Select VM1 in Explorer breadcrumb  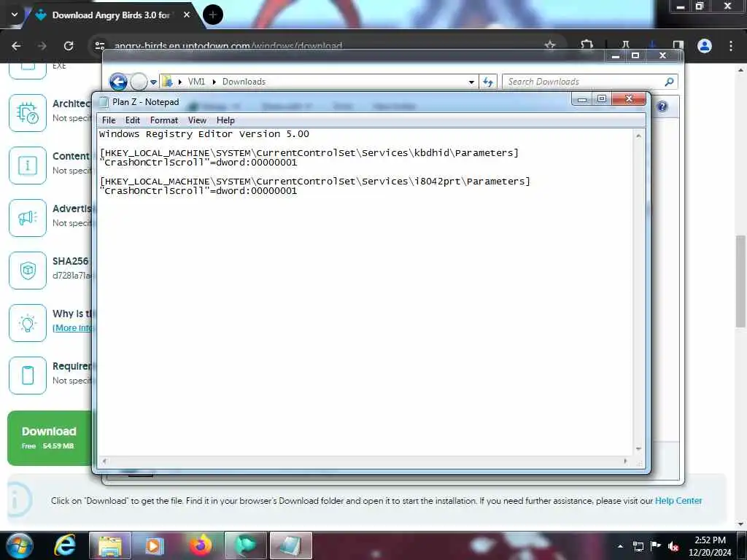pyautogui.click(x=196, y=82)
